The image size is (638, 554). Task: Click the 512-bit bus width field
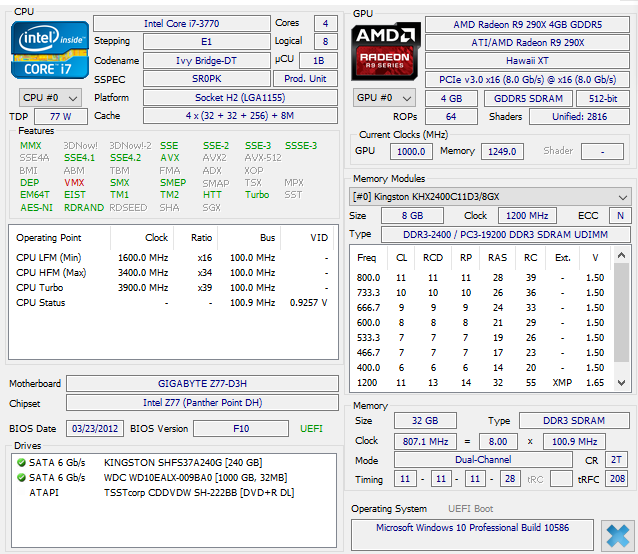603,98
